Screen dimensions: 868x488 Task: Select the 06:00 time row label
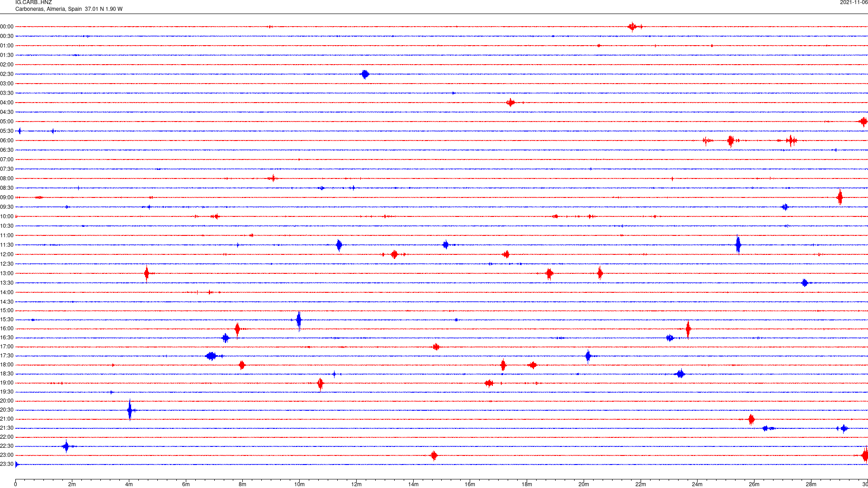[x=7, y=141]
